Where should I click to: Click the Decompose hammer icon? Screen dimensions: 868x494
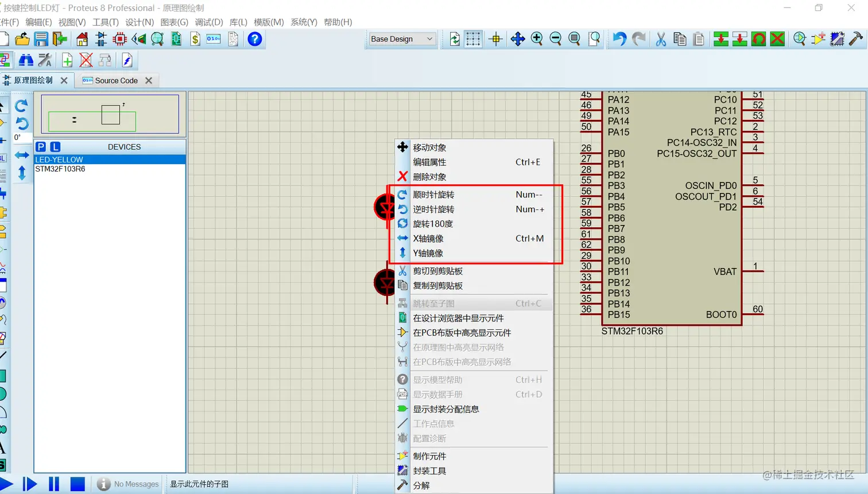(x=856, y=39)
